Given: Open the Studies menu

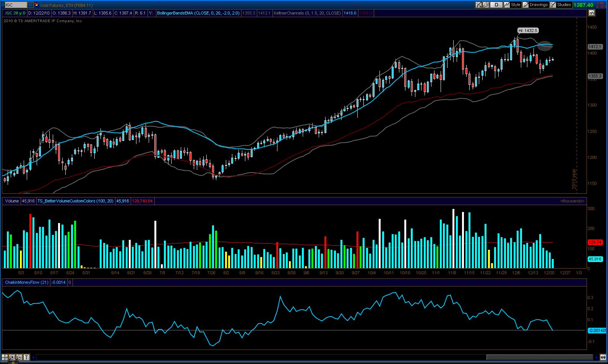Looking at the screenshot, I should click(x=561, y=5).
